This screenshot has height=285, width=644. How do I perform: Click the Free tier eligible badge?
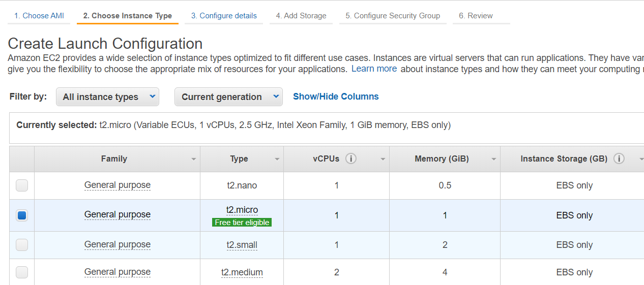point(242,223)
